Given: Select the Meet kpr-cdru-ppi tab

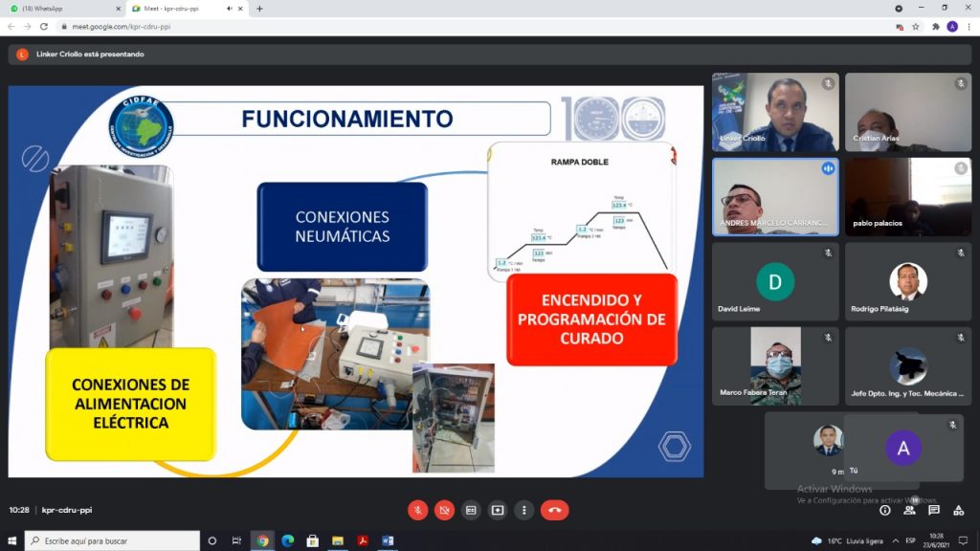Looking at the screenshot, I should tap(182, 9).
